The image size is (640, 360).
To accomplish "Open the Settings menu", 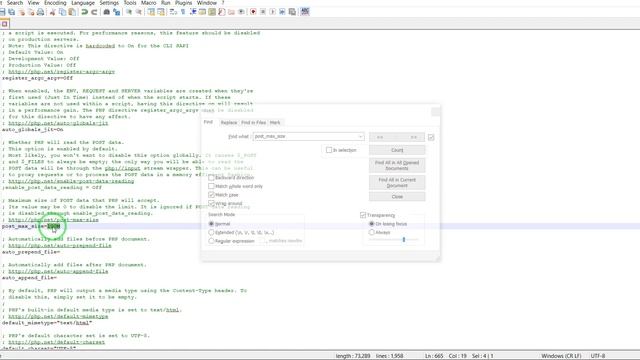I will click(x=109, y=3).
